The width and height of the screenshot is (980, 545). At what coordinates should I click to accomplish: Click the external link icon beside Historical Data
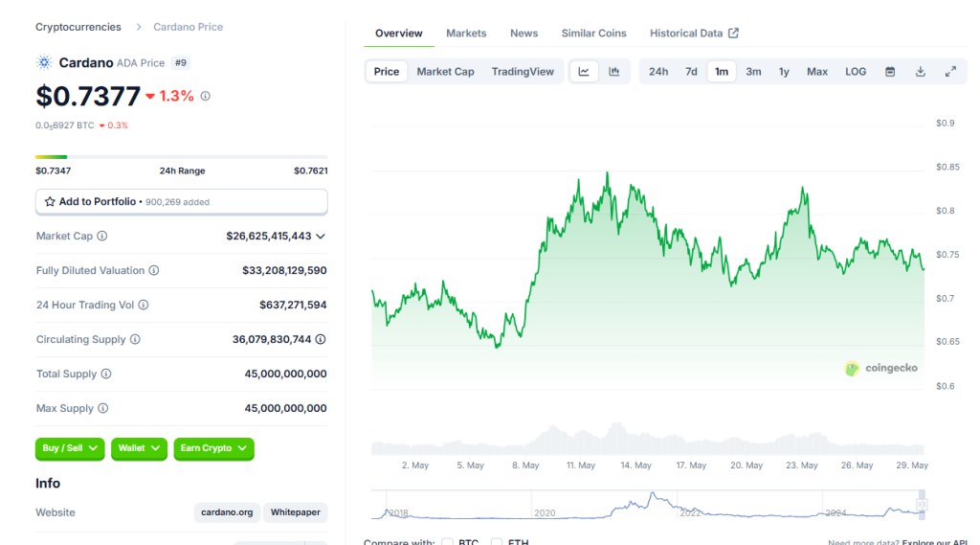click(733, 34)
